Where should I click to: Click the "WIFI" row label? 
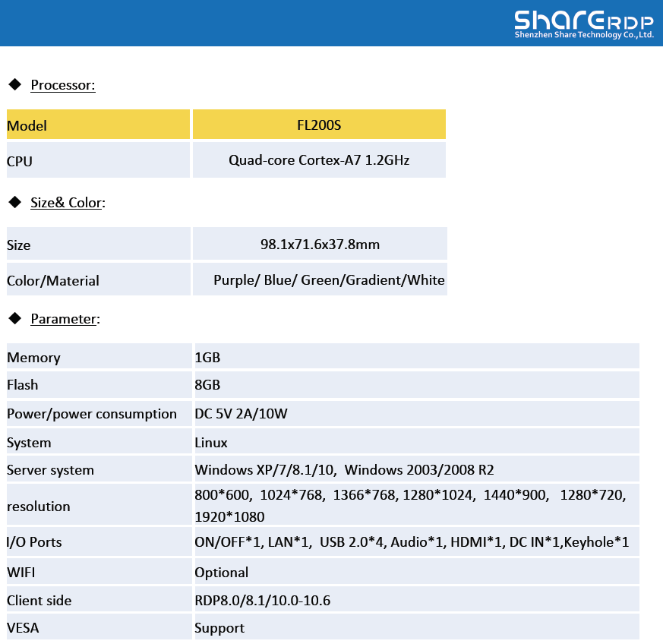click(21, 573)
